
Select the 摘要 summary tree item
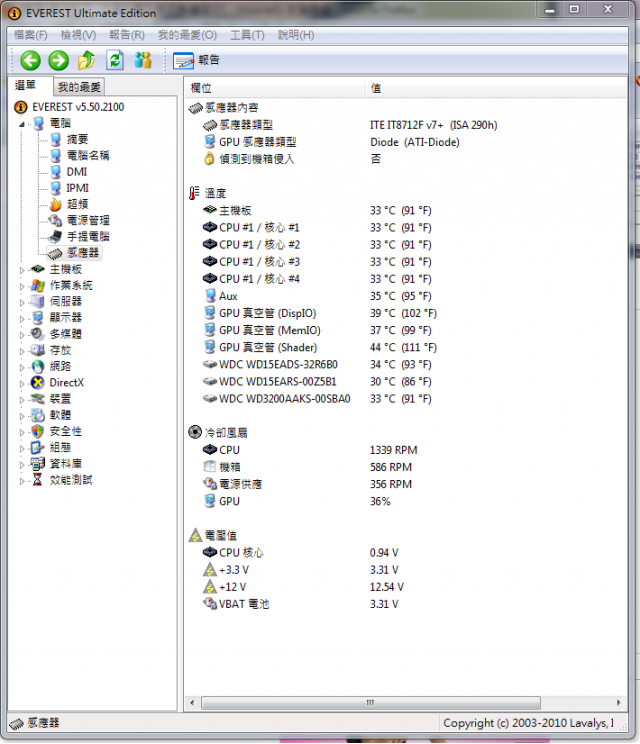77,139
